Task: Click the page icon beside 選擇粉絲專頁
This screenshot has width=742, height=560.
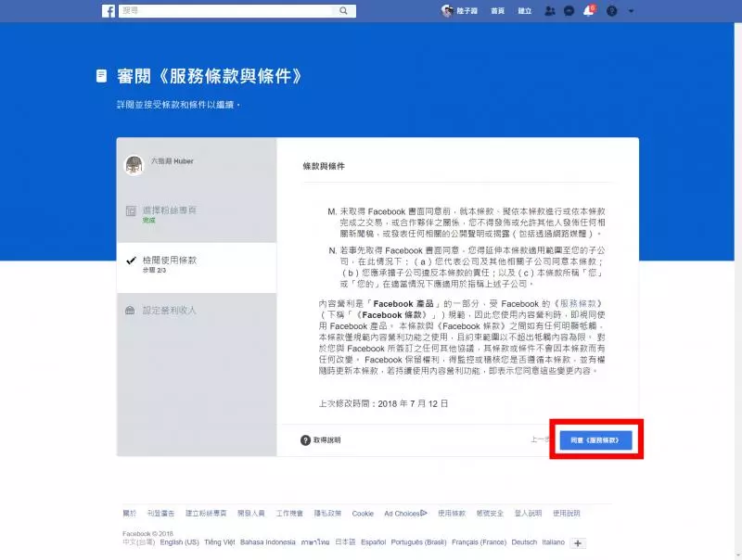Action: (131, 211)
